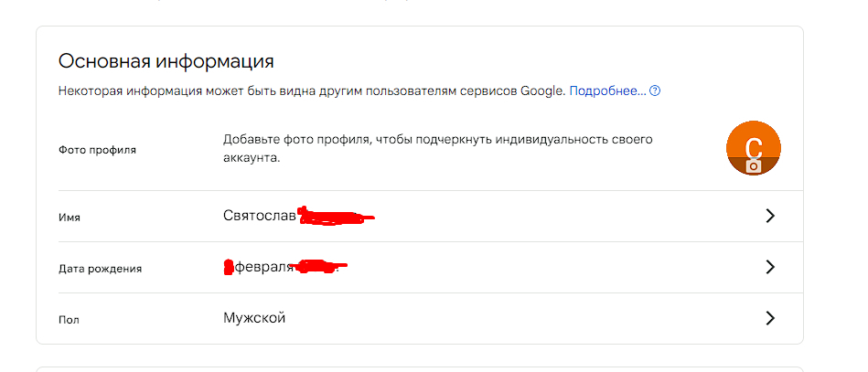Click the Дата рождения label
868x372 pixels.
(x=101, y=269)
